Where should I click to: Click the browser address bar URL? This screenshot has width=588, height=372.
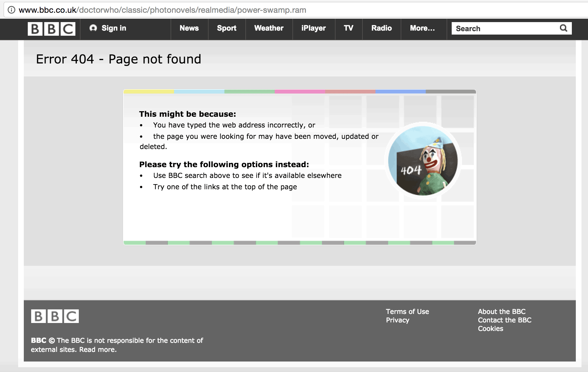point(162,10)
